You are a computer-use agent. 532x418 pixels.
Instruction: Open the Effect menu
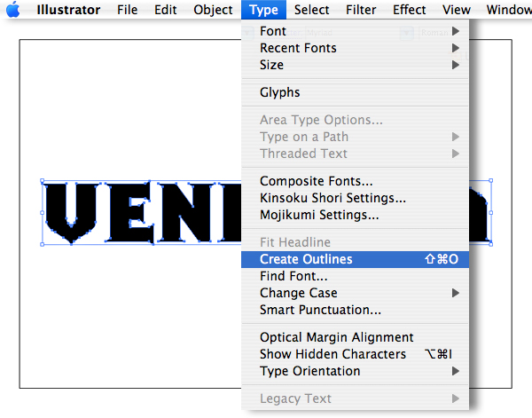[409, 10]
